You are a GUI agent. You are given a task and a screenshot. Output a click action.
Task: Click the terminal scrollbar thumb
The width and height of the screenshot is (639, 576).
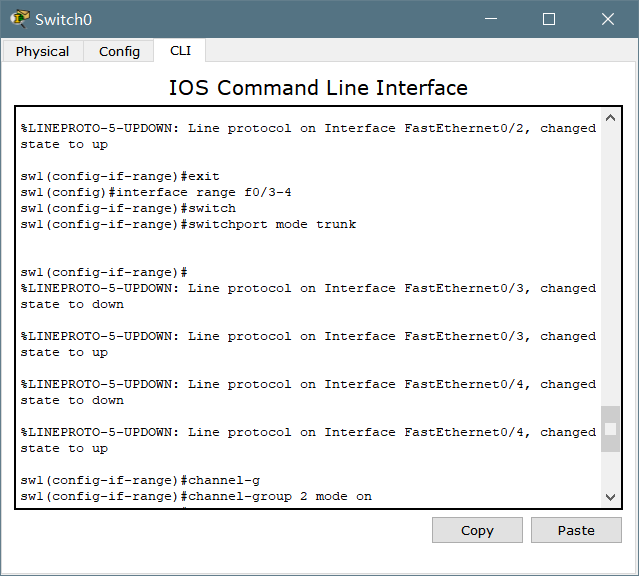coord(610,429)
